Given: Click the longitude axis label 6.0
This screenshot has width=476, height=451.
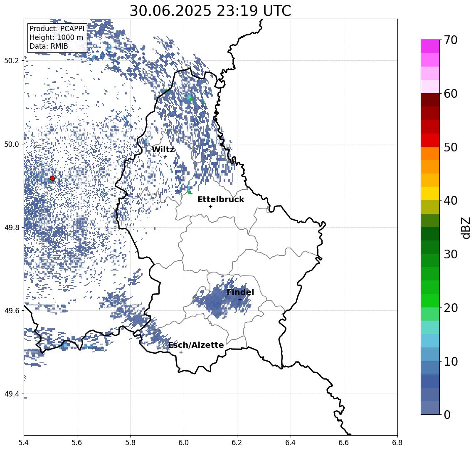Looking at the screenshot, I should (184, 443).
